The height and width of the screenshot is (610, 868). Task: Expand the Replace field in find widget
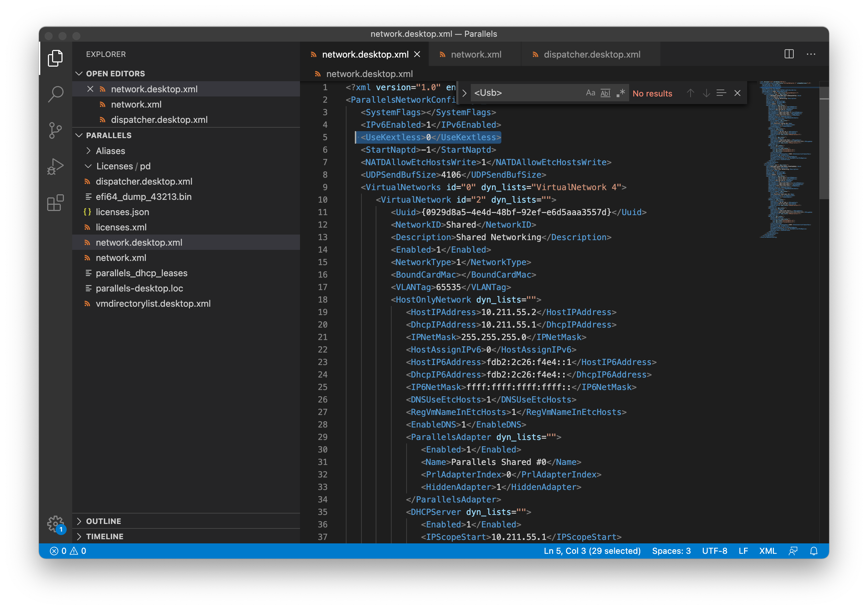tap(464, 93)
